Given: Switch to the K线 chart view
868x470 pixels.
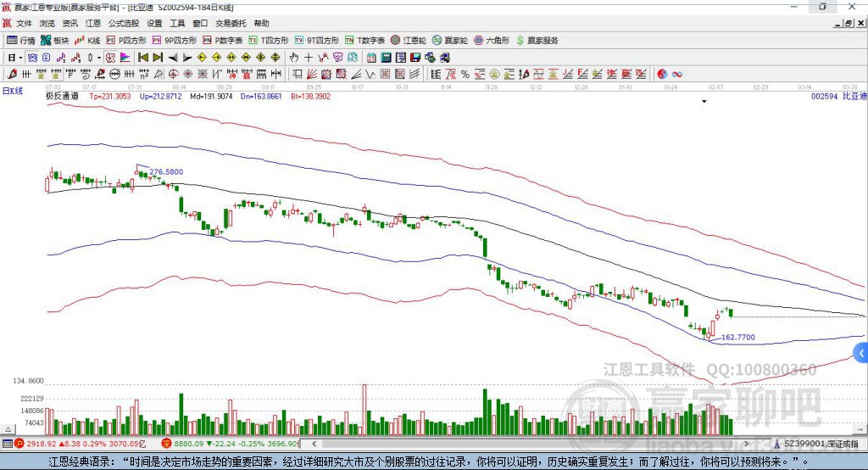Looking at the screenshot, I should (x=87, y=41).
